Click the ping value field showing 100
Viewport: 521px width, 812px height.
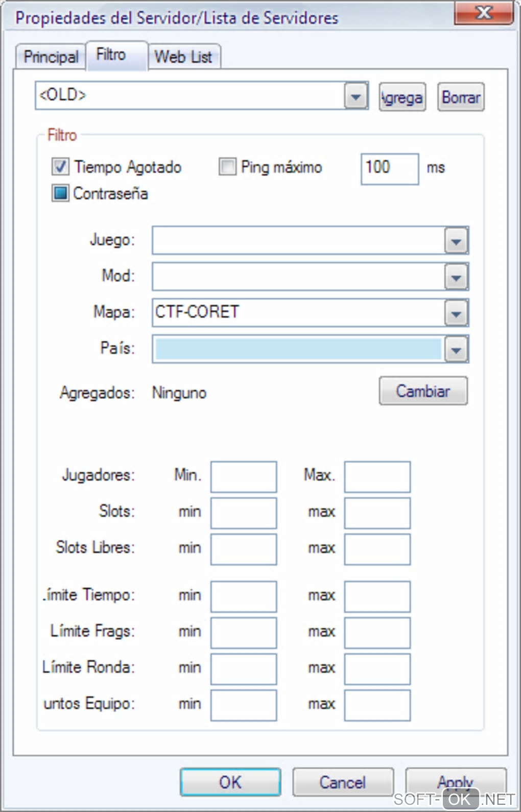coord(389,169)
